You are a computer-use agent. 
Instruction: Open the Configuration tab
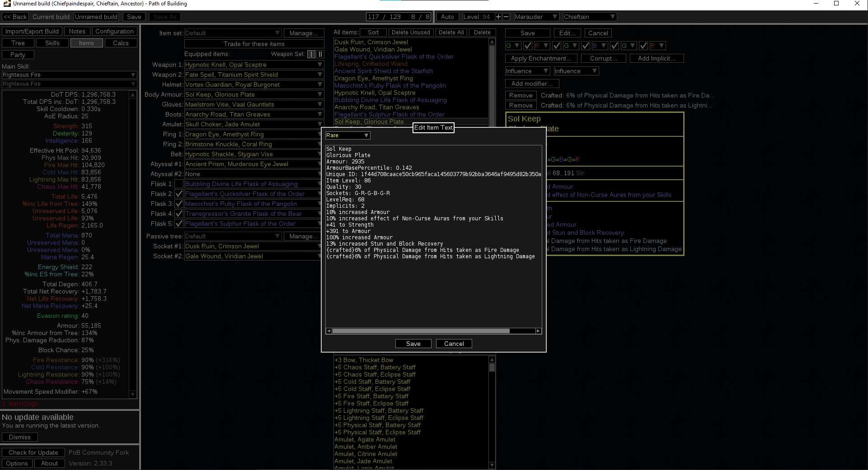point(114,31)
